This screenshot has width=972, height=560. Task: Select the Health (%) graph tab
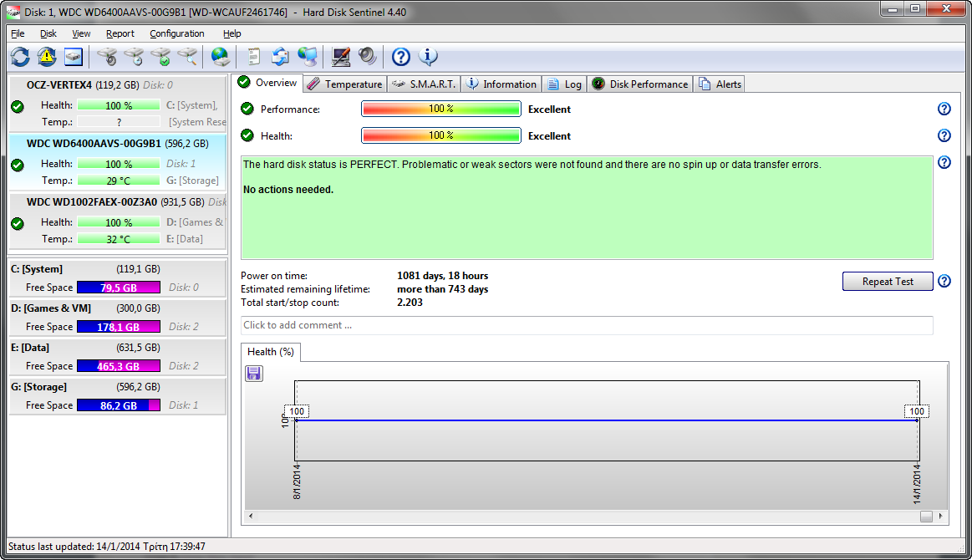point(271,352)
